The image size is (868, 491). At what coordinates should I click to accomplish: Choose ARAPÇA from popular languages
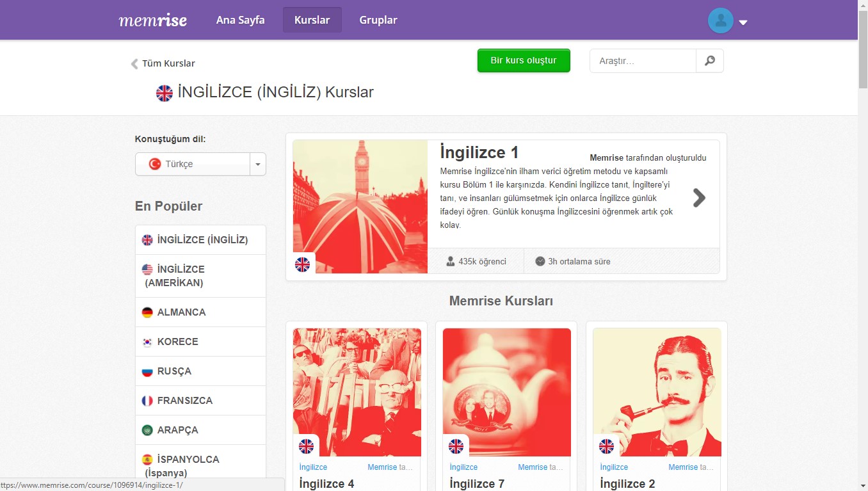click(x=200, y=430)
